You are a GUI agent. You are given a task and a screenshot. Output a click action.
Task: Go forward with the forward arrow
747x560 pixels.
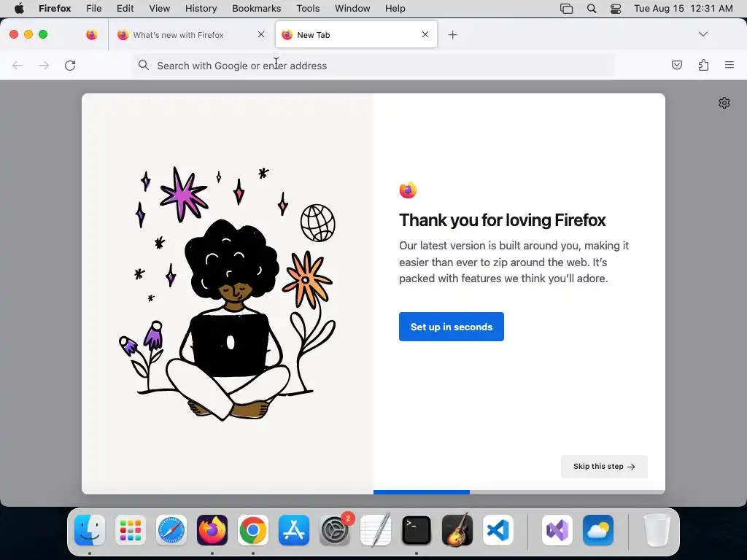click(44, 65)
